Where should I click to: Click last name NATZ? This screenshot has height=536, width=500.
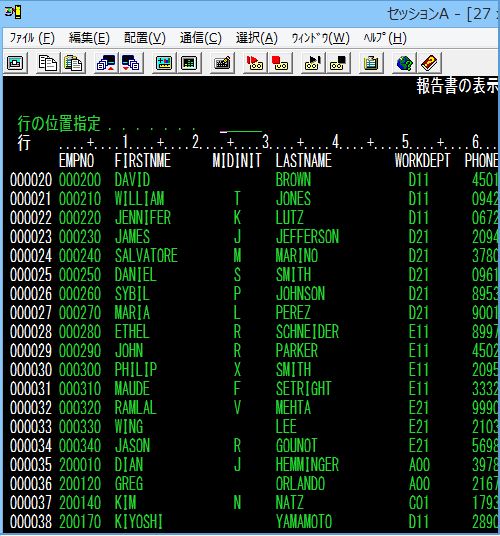click(x=289, y=502)
